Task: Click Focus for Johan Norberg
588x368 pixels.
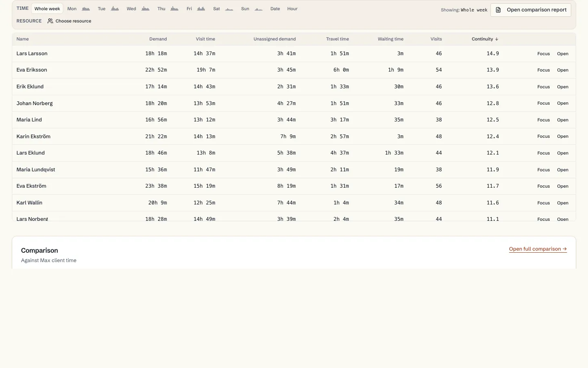Action: [x=543, y=103]
